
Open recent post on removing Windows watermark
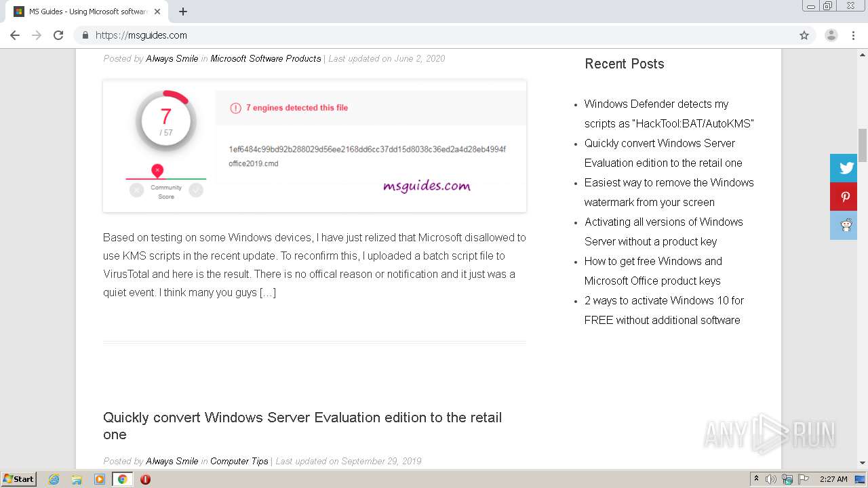(669, 192)
